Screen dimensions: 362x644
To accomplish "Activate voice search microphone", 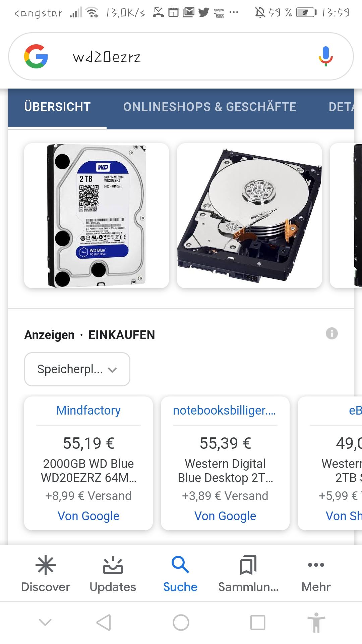I will click(x=325, y=56).
